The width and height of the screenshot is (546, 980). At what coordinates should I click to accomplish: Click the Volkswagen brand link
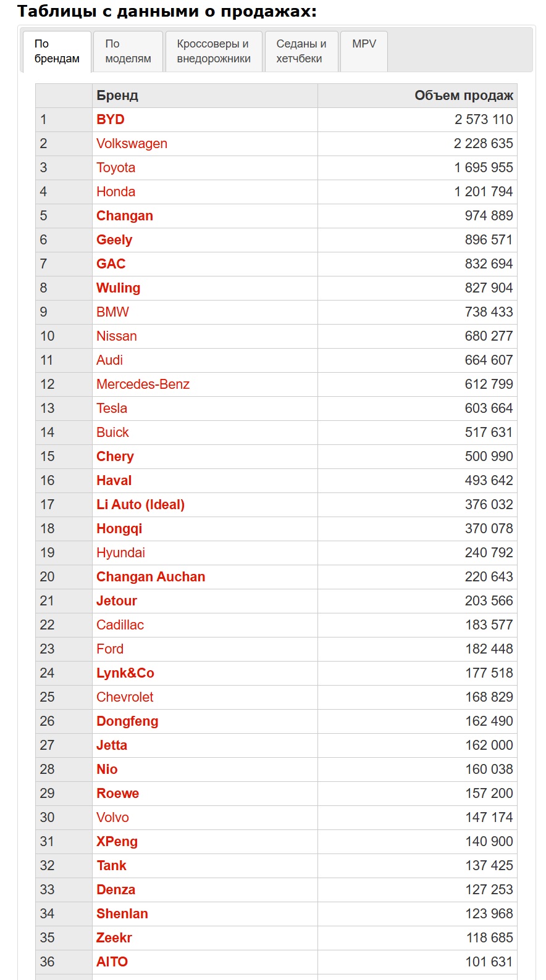[132, 144]
